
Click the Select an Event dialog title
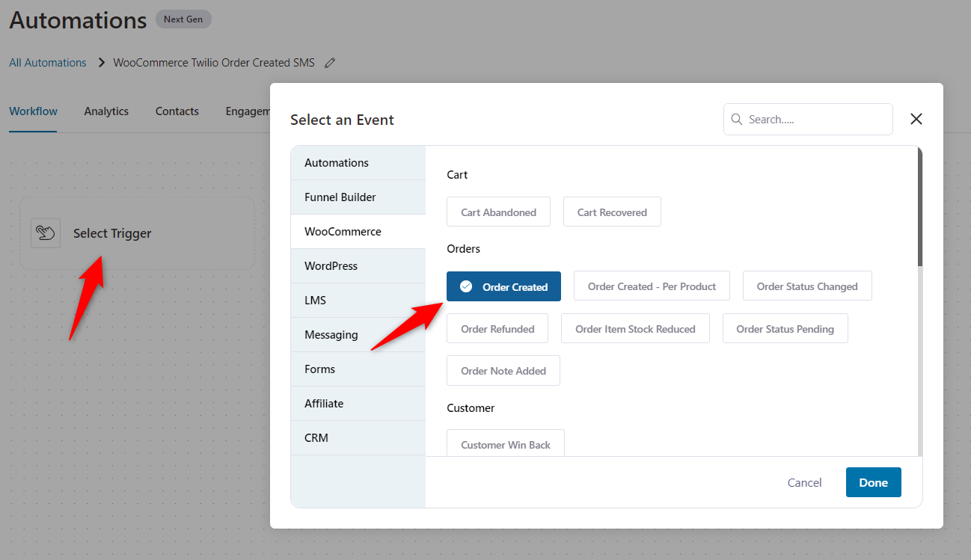coord(342,120)
